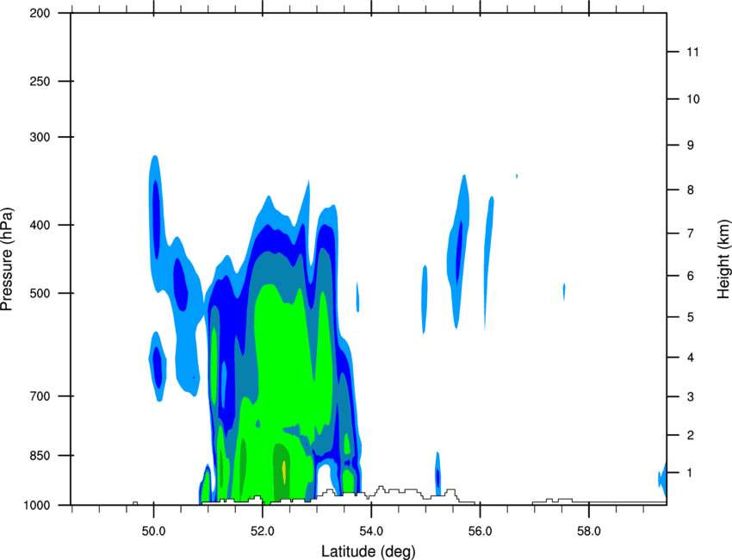Select the 1000 pressure tick label
The image size is (732, 560).
[36, 505]
